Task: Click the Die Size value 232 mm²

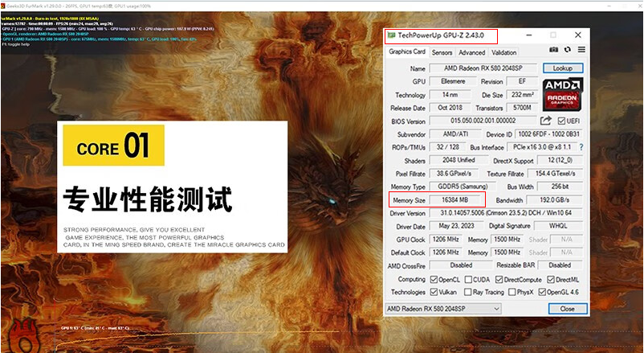Action: 522,95
